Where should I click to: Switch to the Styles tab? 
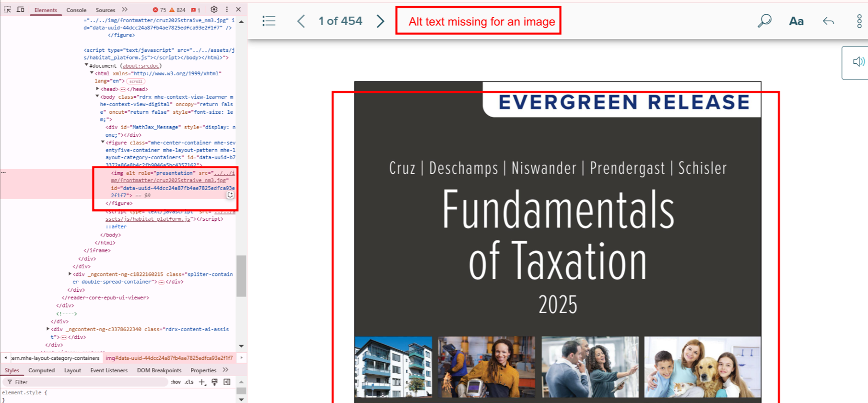coord(12,370)
